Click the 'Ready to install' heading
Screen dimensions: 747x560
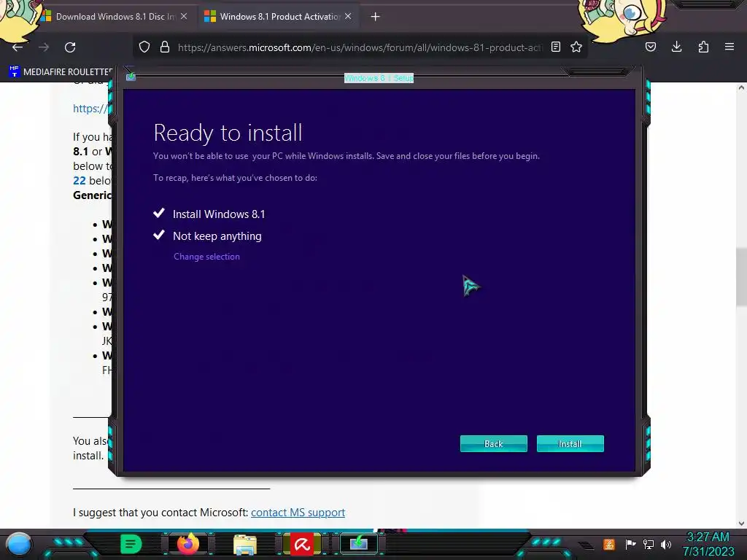click(x=228, y=133)
